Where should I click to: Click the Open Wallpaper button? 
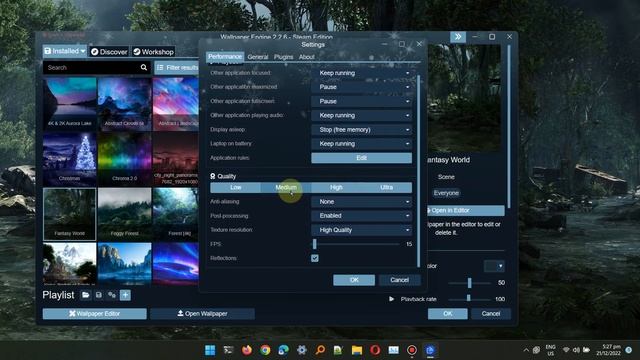202,313
